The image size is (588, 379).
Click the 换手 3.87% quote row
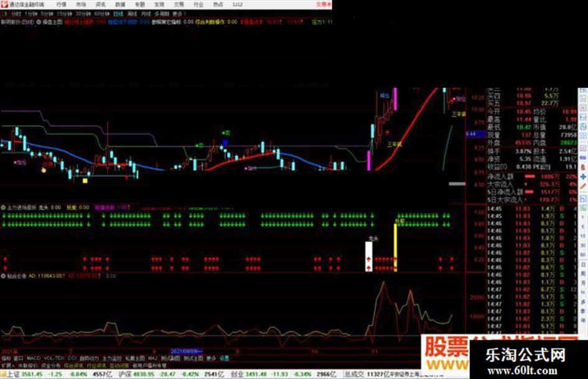[510, 151]
